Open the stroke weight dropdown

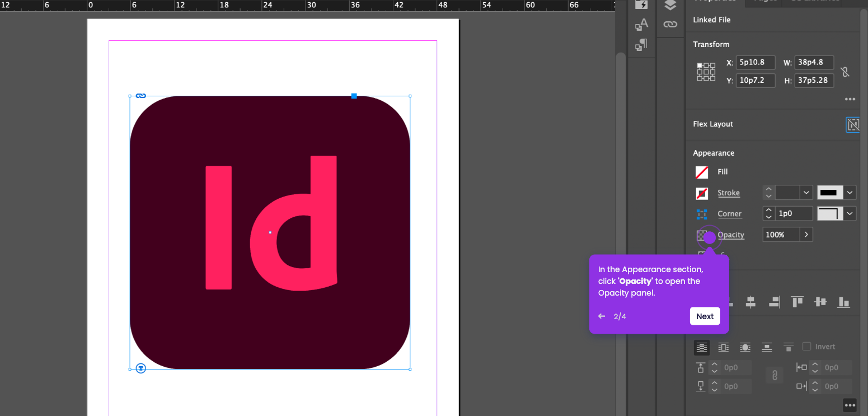coord(806,193)
